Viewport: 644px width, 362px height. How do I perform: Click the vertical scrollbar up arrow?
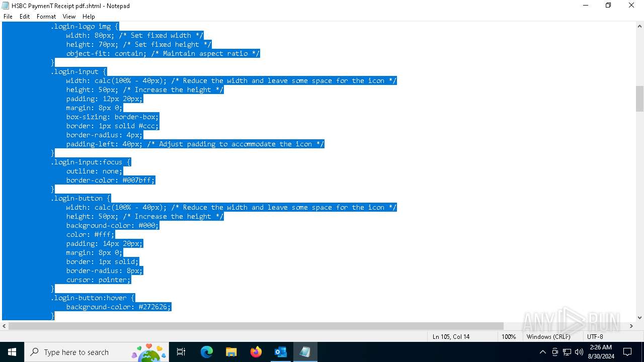(639, 26)
